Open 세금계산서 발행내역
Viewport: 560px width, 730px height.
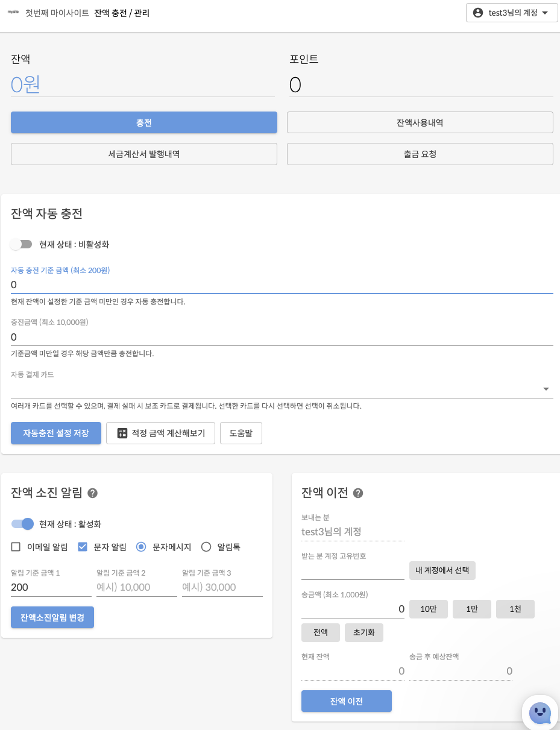click(x=143, y=154)
